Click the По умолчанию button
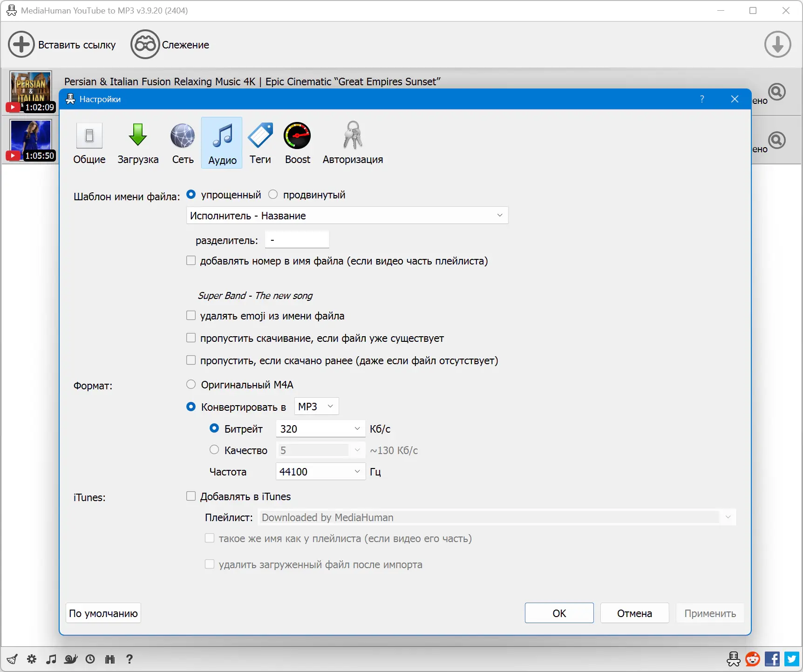Image resolution: width=803 pixels, height=672 pixels. (x=103, y=613)
